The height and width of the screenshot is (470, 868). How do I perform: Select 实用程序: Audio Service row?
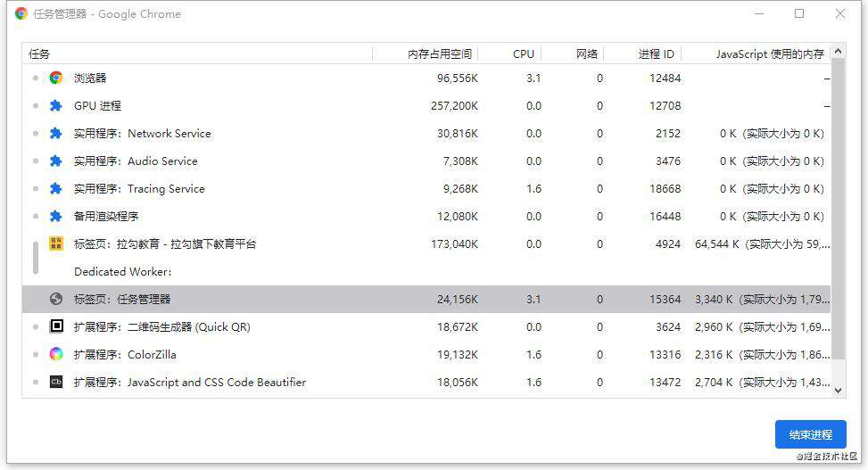[x=426, y=161]
